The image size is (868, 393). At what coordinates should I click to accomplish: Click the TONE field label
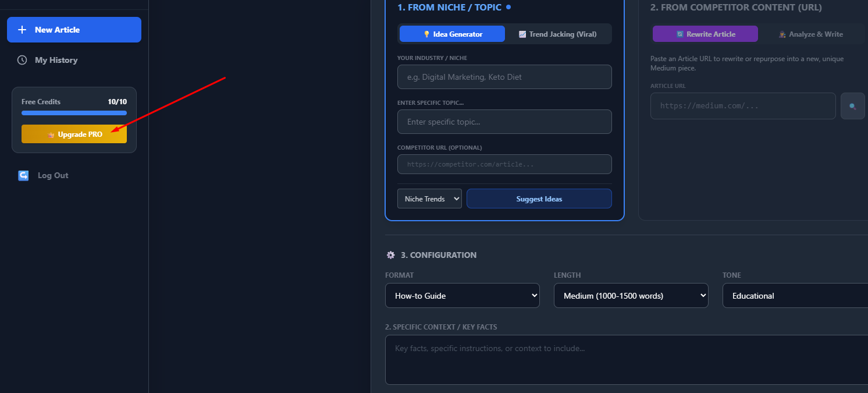(732, 275)
